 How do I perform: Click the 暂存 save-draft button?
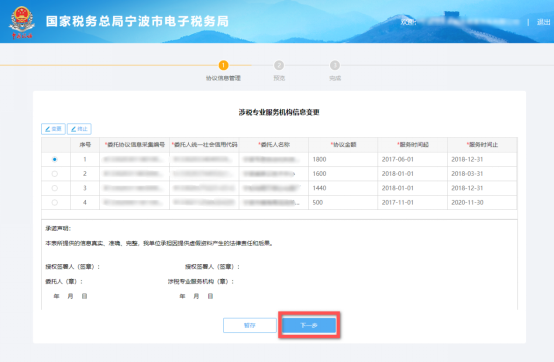point(250,325)
